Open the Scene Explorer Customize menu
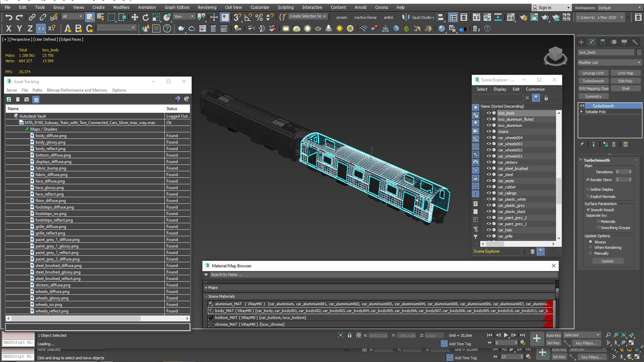Screen dimensions: 644x362 (x=535, y=89)
